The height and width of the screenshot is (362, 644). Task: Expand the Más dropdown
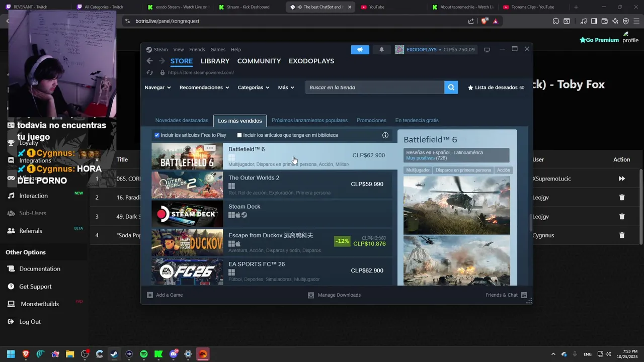286,87
